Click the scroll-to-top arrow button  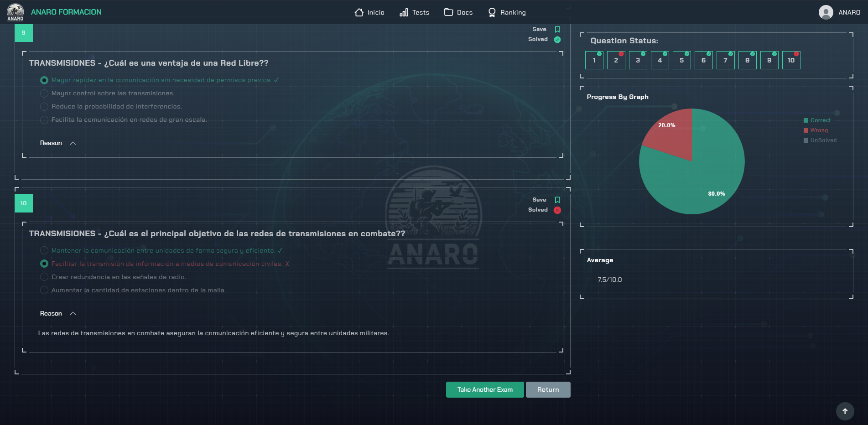845,411
